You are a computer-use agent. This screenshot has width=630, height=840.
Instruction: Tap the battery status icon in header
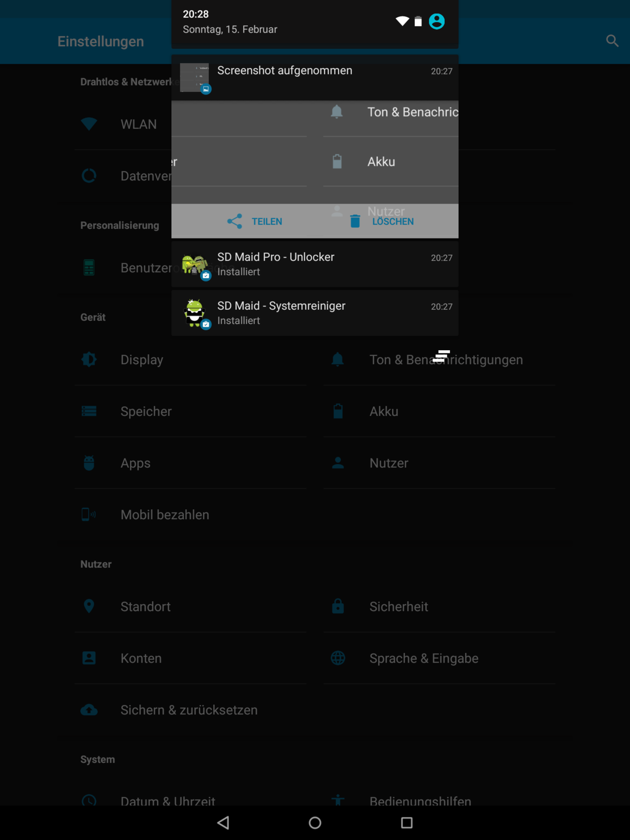[418, 22]
